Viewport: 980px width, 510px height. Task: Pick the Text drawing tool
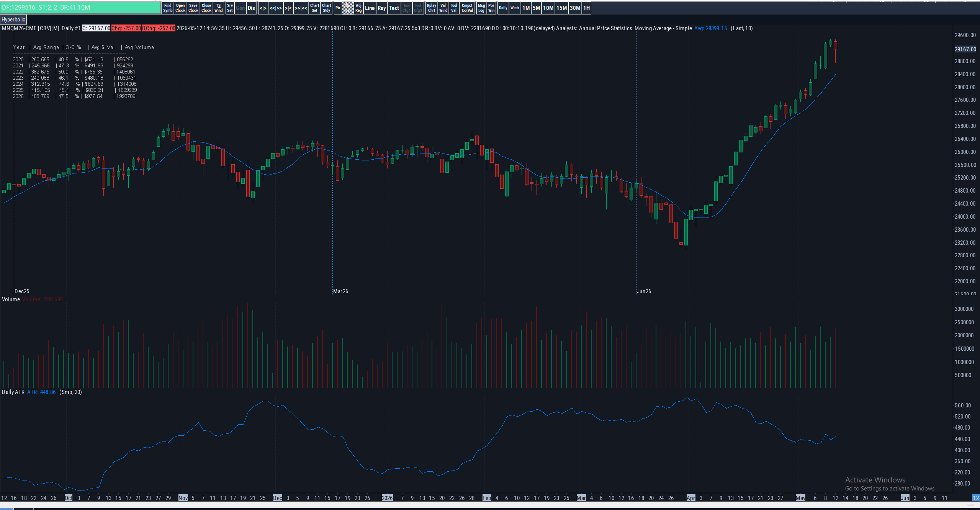coord(394,8)
